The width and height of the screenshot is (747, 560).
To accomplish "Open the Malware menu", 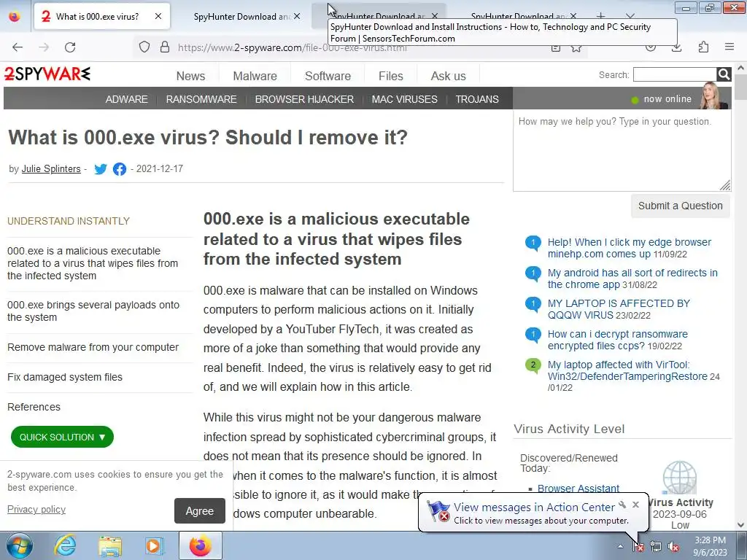I will [x=255, y=76].
